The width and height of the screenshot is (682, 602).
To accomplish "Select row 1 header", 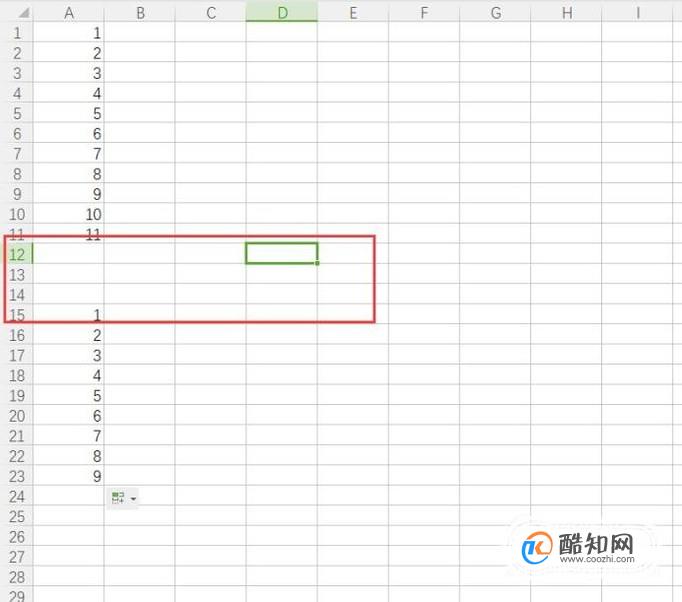I will (17, 33).
